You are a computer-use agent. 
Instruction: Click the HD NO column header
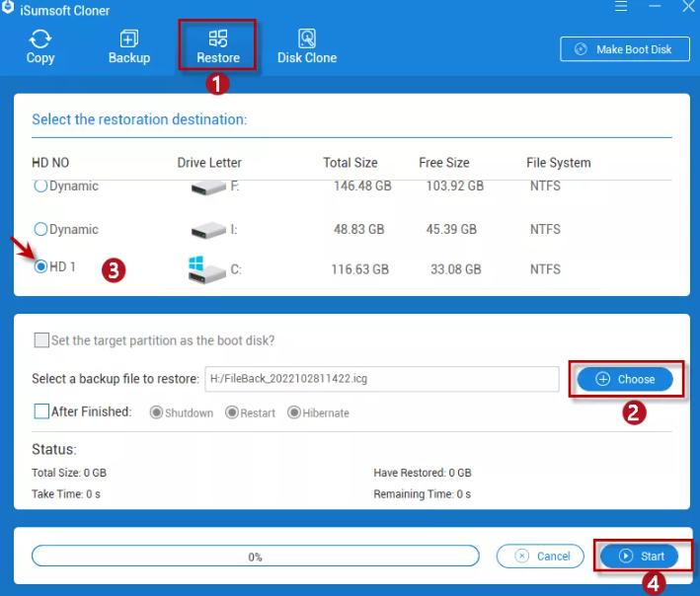pos(50,163)
